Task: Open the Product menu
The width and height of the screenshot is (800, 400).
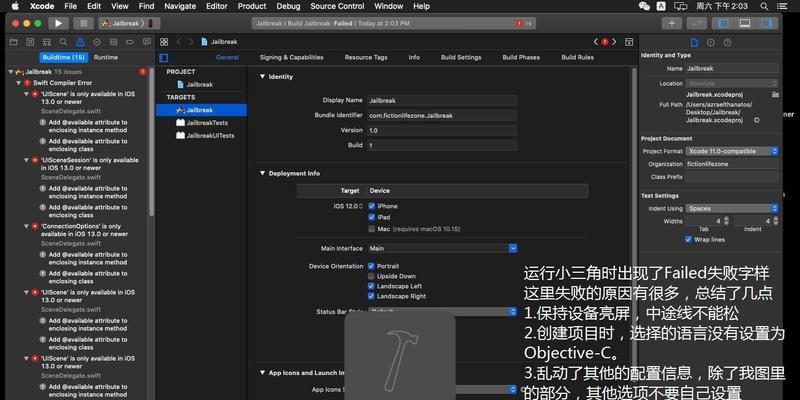Action: point(252,6)
